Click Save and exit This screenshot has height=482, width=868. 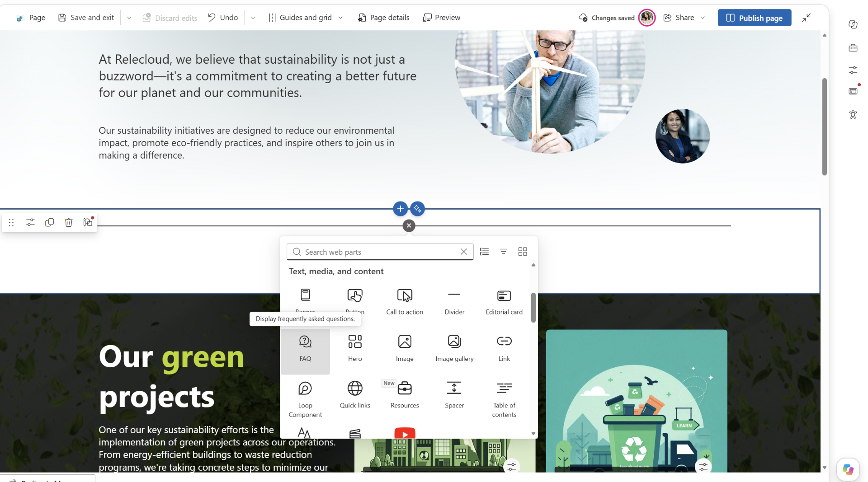pos(86,18)
